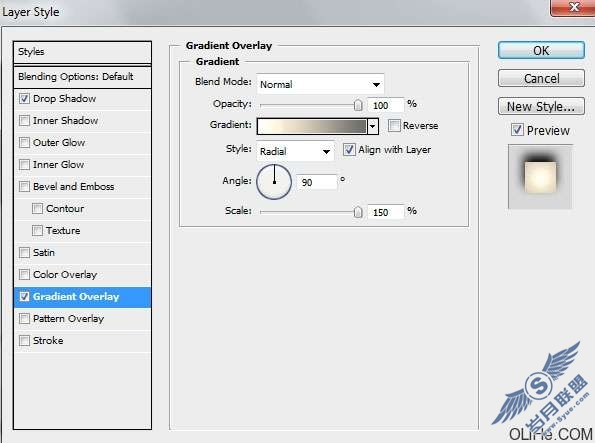595x443 pixels.
Task: Uncheck Align with Layer
Action: pos(349,150)
